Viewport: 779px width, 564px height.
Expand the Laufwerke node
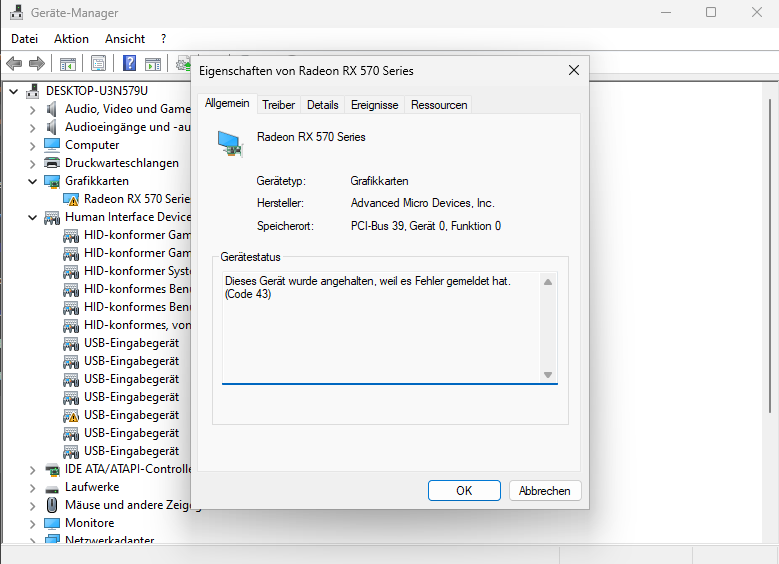coord(32,488)
